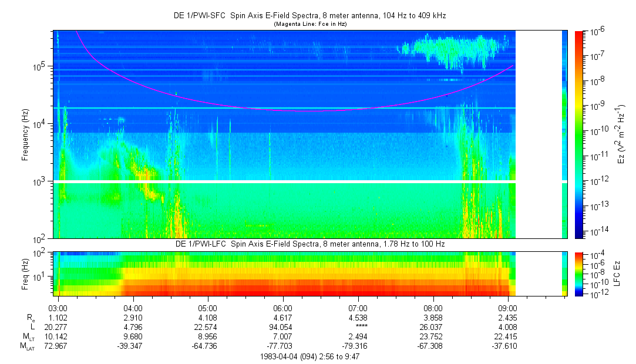Click the MLAT value '-77.703'
The height and width of the screenshot is (364, 636).
(281, 346)
